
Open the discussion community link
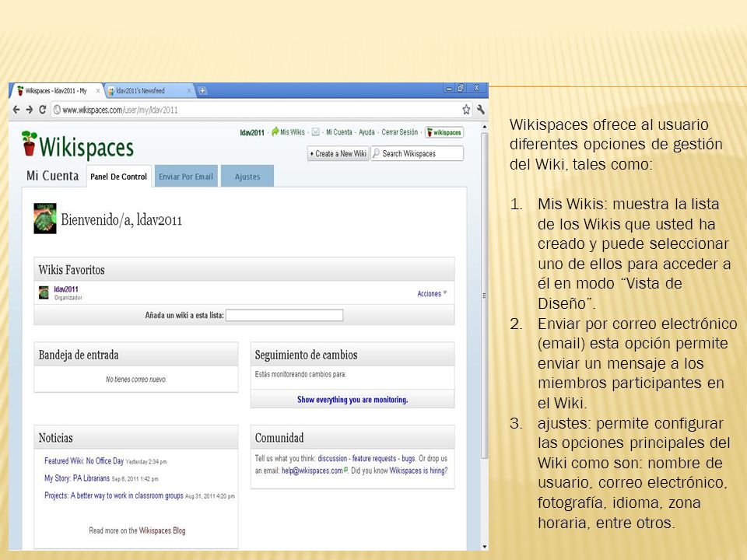[332, 459]
